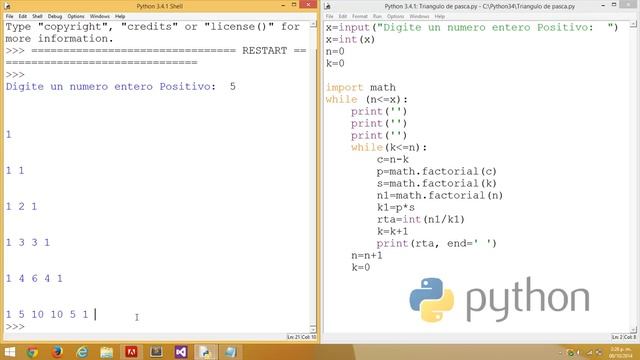Click scroll-down arrow in Shell scrollbar

point(313,328)
